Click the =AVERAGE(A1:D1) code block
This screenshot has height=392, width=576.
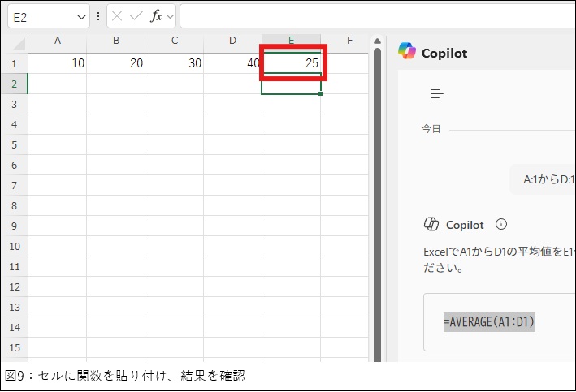[489, 321]
